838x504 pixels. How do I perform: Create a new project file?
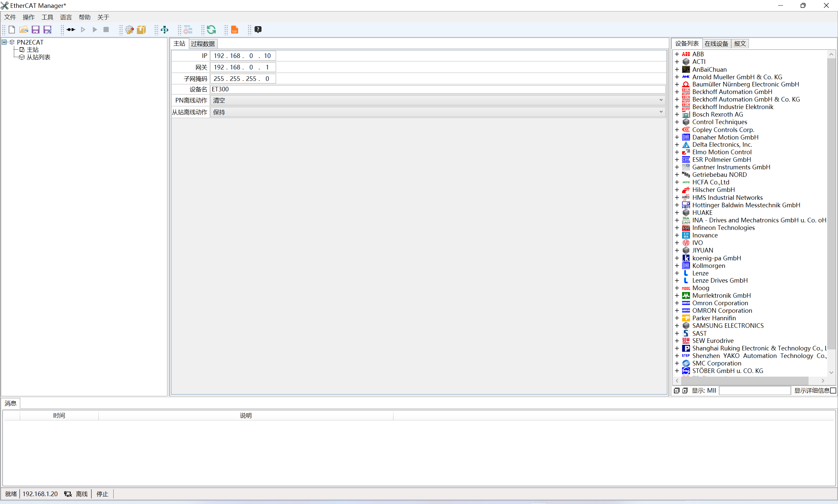[x=11, y=29]
